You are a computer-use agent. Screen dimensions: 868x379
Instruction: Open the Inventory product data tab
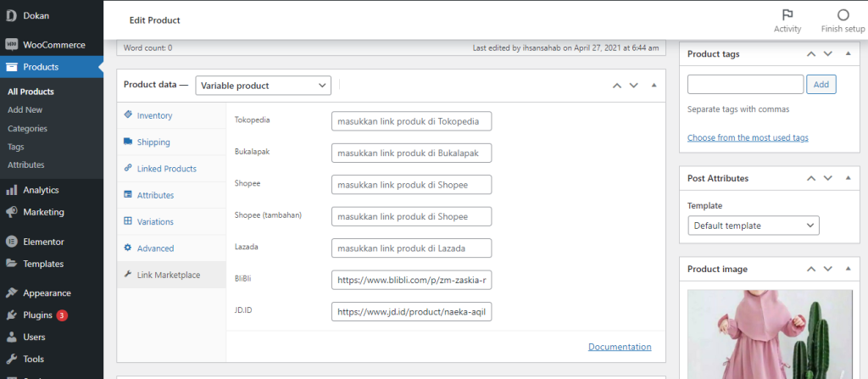coord(153,115)
